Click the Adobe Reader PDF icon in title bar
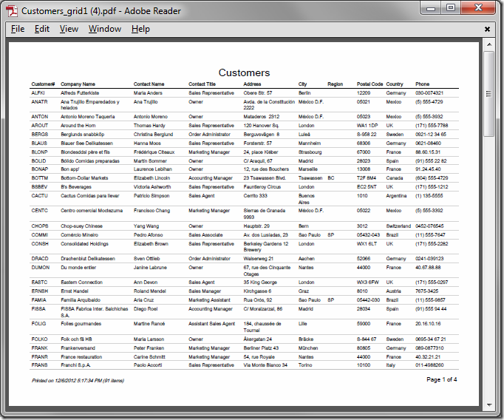 (12, 11)
